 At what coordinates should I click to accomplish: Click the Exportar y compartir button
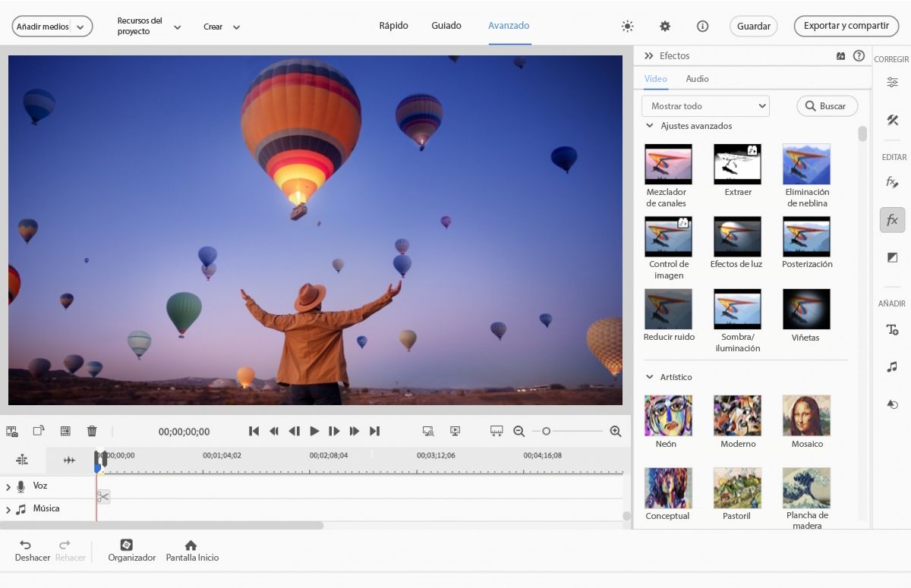pos(846,26)
